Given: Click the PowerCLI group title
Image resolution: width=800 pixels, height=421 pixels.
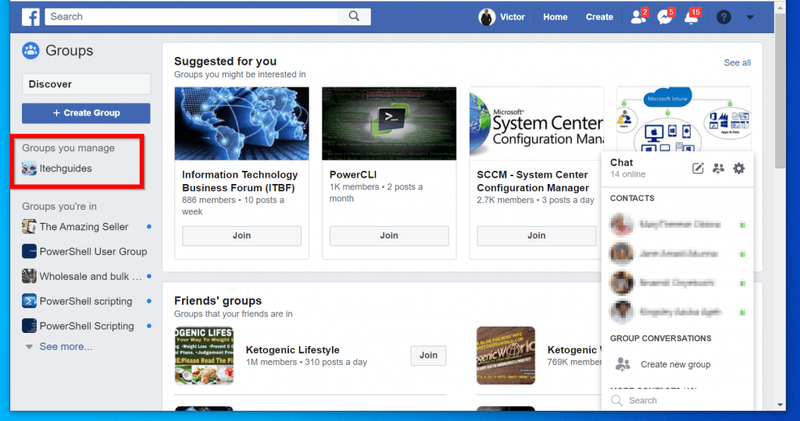Looking at the screenshot, I should [353, 175].
